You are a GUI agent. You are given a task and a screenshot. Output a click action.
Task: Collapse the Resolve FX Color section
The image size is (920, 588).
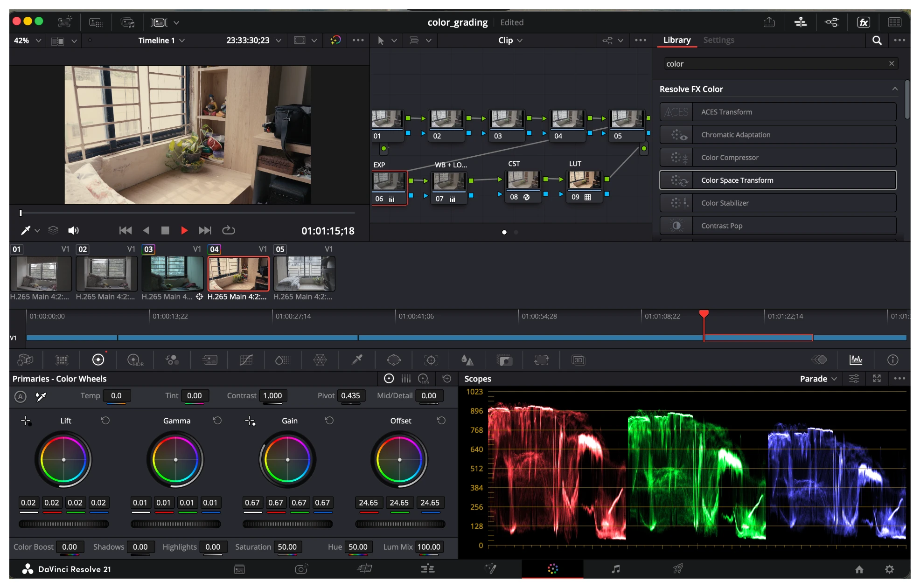(x=894, y=89)
